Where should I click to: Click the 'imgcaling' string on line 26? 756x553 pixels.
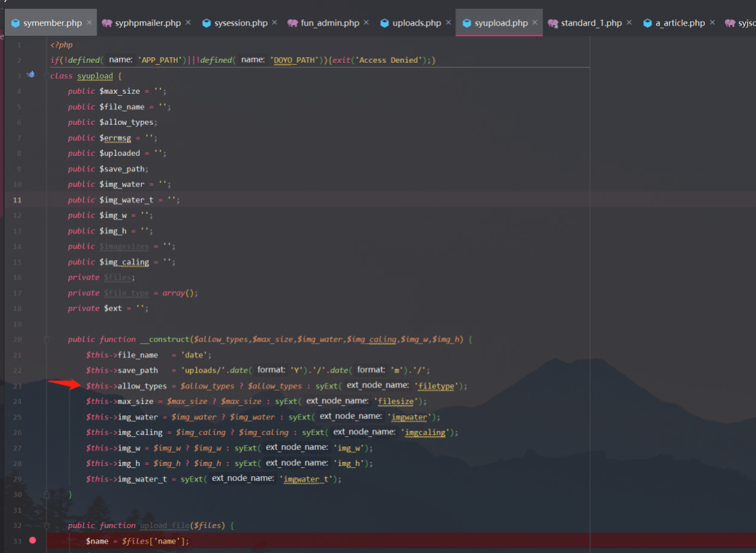[425, 432]
